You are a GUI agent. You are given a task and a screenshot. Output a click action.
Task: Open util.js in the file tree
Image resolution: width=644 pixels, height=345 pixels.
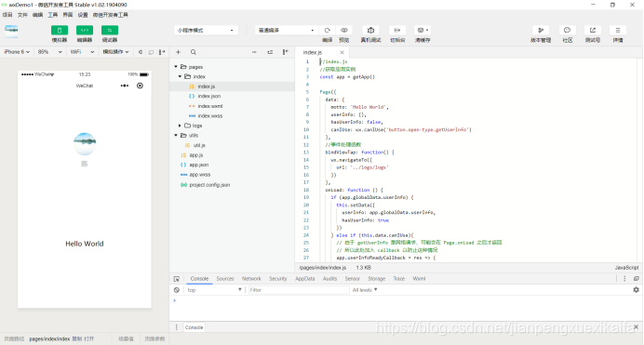[233, 145]
